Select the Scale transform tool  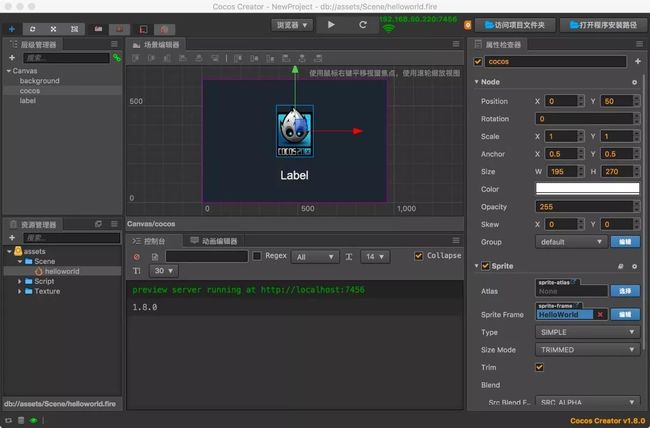[53, 29]
